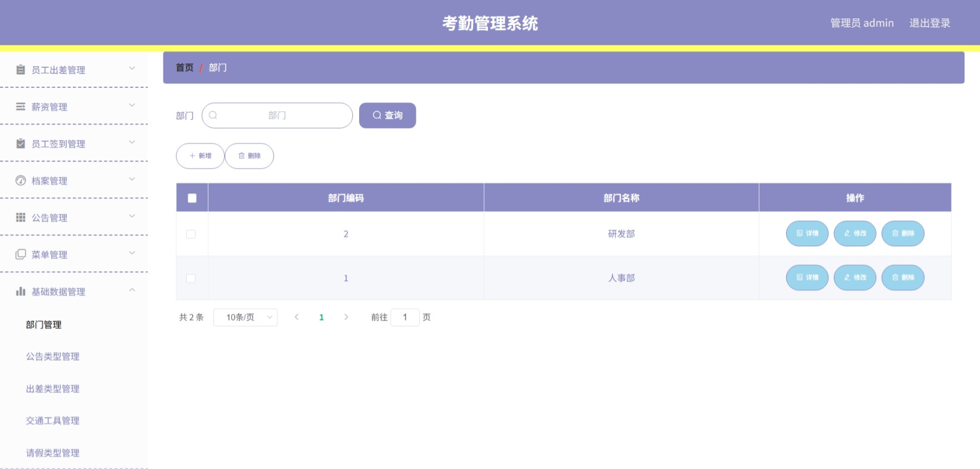Click 共 2 条 total count text
This screenshot has width=980, height=469.
click(191, 317)
